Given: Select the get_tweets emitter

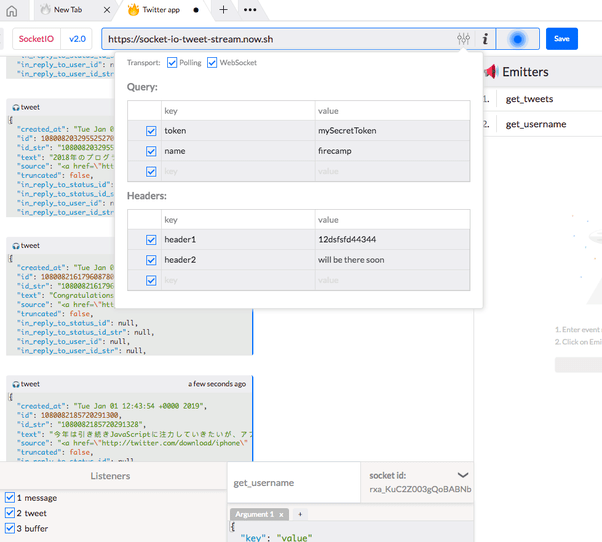Looking at the screenshot, I should [529, 99].
